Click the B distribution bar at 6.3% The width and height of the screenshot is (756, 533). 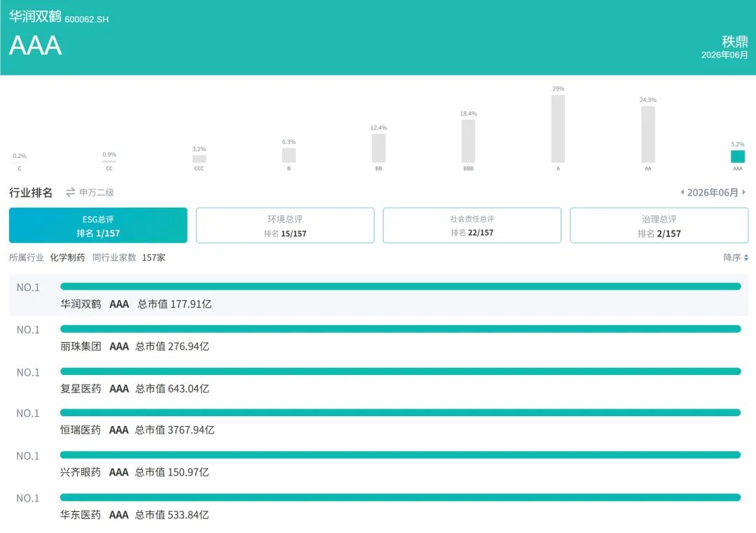click(x=289, y=155)
